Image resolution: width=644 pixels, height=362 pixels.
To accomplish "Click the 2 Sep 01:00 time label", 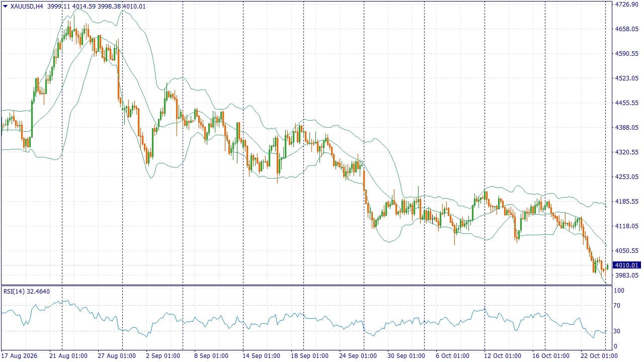I will [x=163, y=356].
